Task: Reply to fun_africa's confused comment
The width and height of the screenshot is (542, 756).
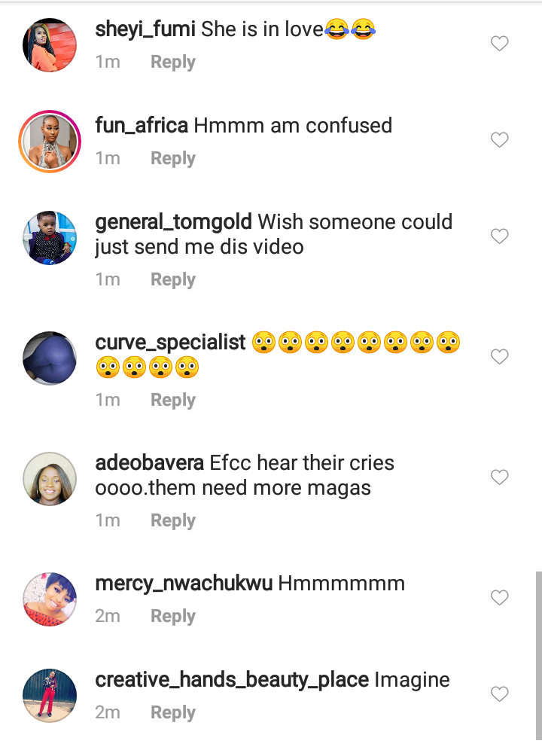Action: click(x=172, y=159)
